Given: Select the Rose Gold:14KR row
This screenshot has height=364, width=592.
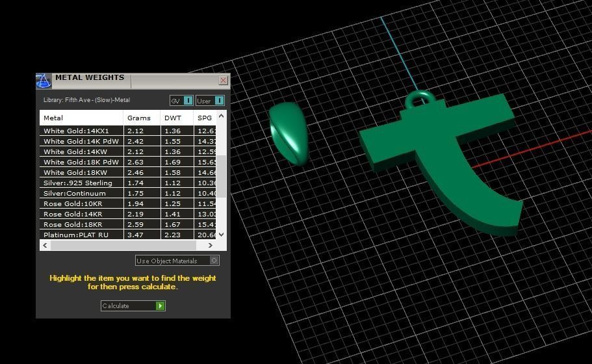Looking at the screenshot, I should click(x=128, y=214).
